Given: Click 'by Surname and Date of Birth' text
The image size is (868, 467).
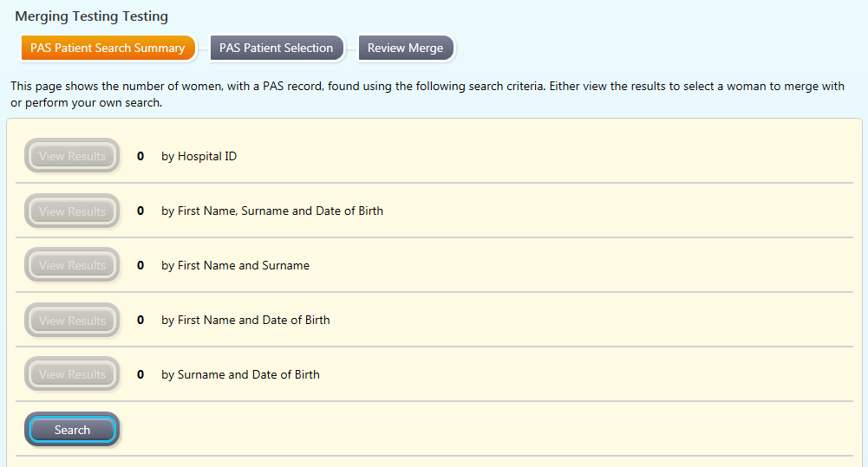Looking at the screenshot, I should click(x=240, y=374).
